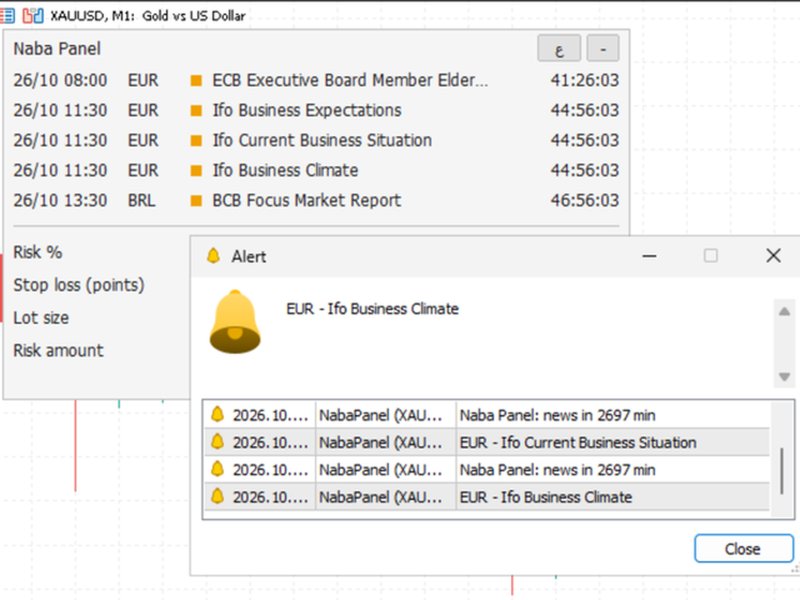Click the up arrow of the alert message scrollbar
The image size is (800, 600).
pyautogui.click(x=784, y=311)
